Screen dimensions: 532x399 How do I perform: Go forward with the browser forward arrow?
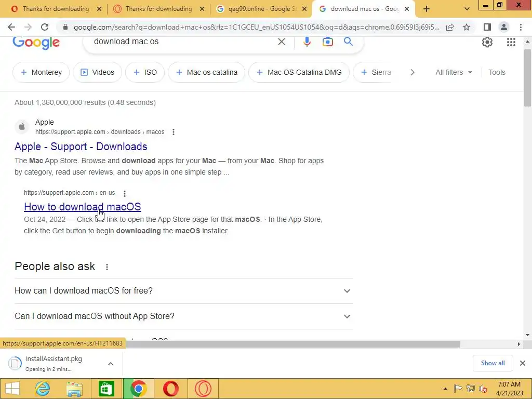(28, 27)
